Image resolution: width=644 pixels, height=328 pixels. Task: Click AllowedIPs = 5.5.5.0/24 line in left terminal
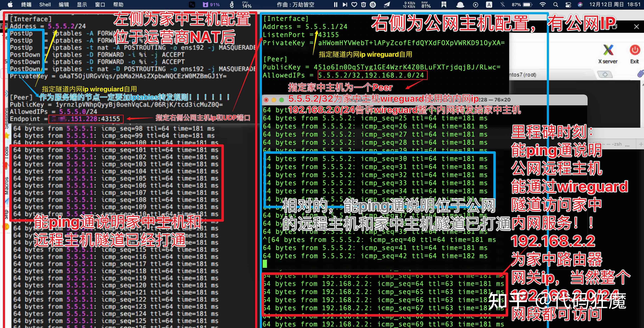click(x=54, y=112)
